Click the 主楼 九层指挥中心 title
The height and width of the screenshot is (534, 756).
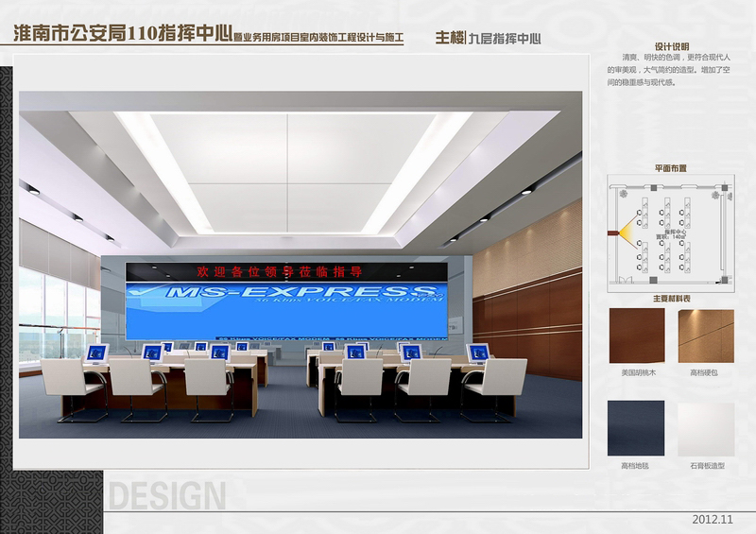pos(487,39)
